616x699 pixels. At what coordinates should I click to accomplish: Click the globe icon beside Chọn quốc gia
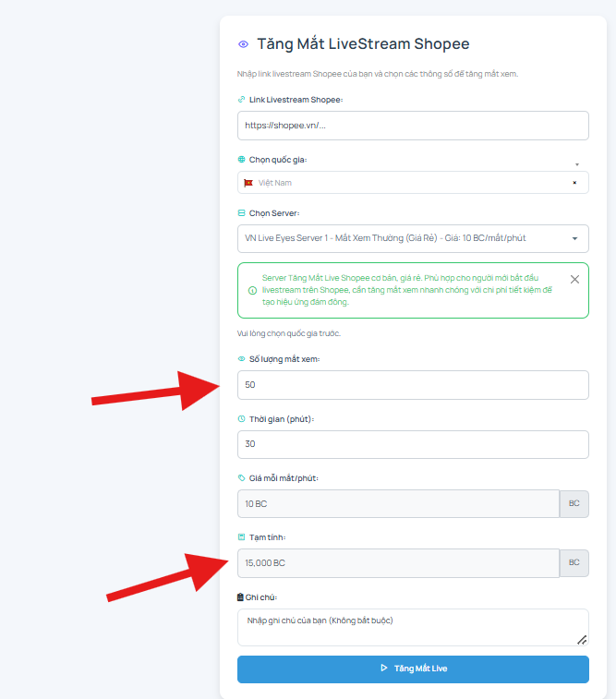[x=241, y=159]
